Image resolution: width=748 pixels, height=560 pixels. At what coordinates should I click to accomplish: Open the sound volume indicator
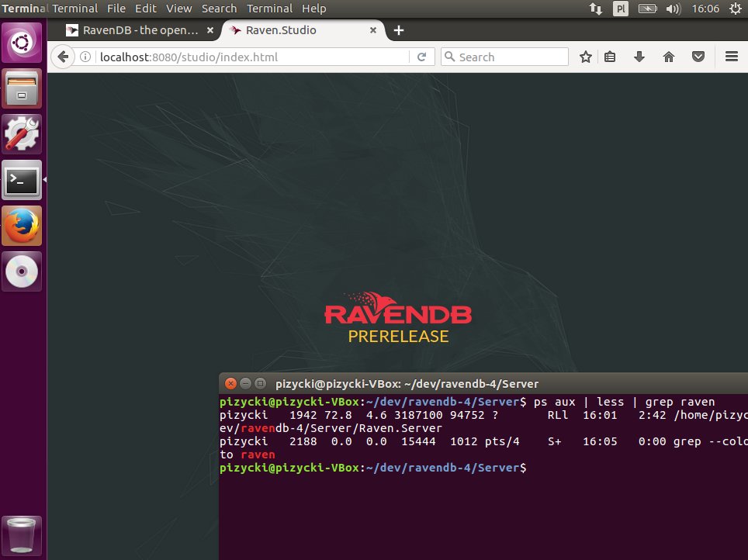click(x=673, y=9)
